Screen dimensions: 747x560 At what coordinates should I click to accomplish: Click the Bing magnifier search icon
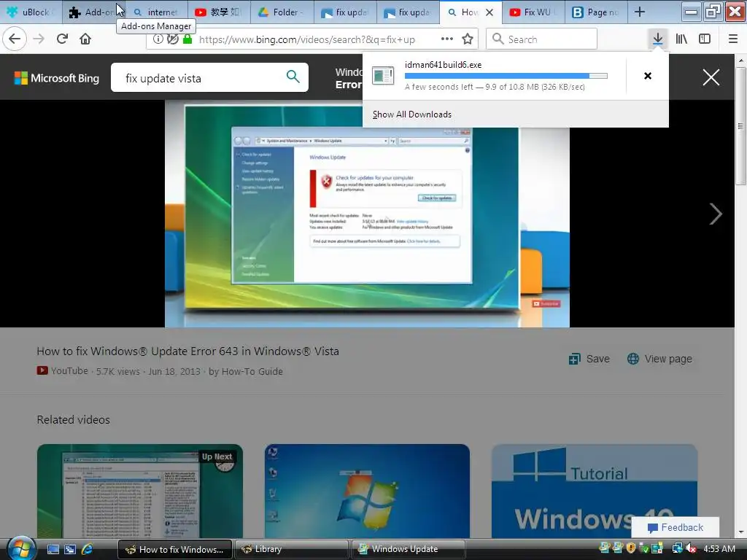tap(293, 76)
